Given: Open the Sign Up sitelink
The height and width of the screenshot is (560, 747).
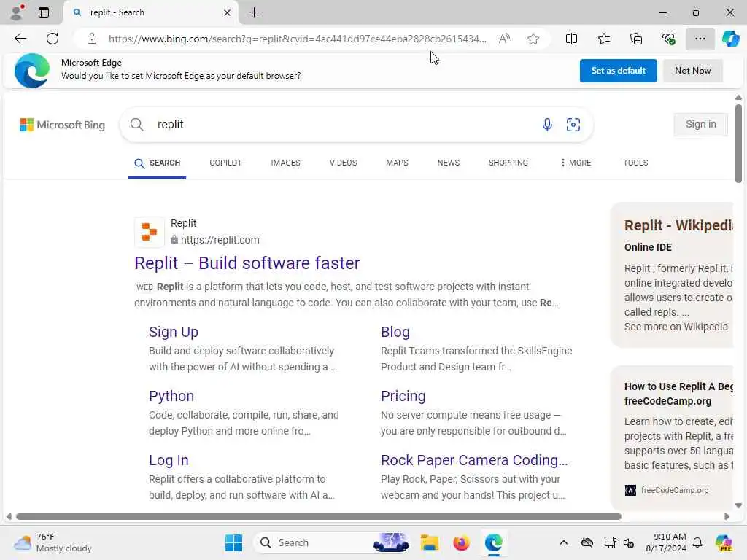Looking at the screenshot, I should [x=174, y=332].
